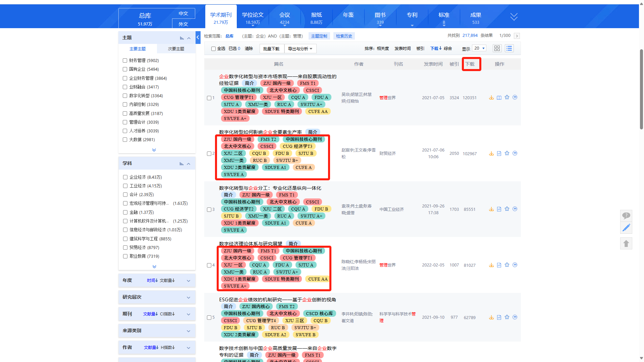Collapse the 主题 filter panel chevron
Image resolution: width=644 pixels, height=362 pixels.
pyautogui.click(x=189, y=38)
